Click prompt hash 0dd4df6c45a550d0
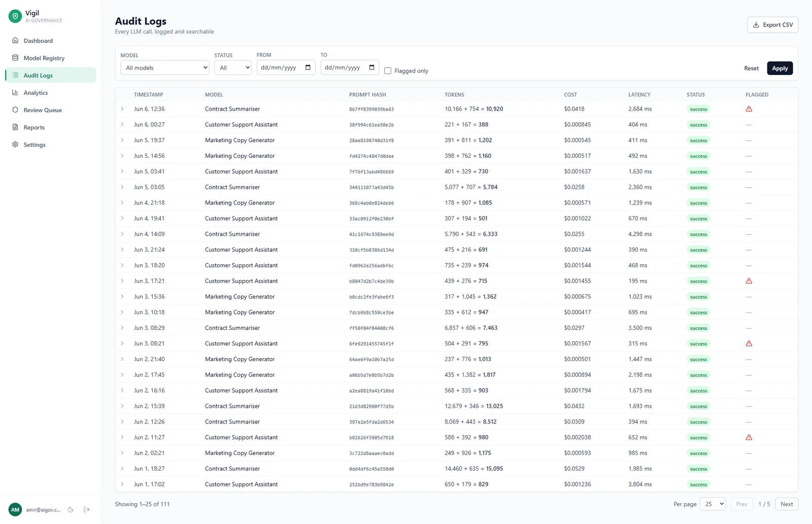 click(371, 469)
